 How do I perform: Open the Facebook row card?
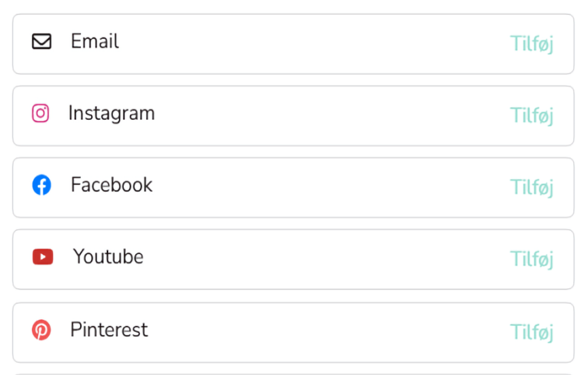pos(293,187)
